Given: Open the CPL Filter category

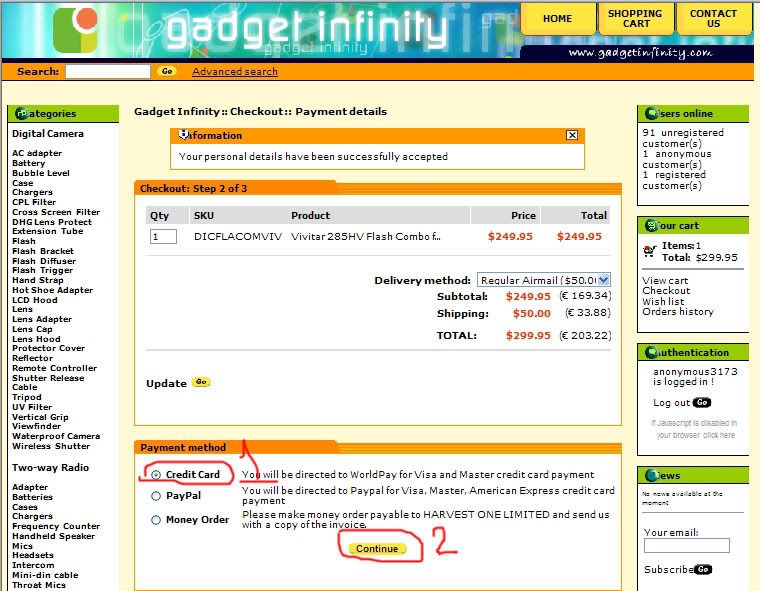Looking at the screenshot, I should click(34, 202).
